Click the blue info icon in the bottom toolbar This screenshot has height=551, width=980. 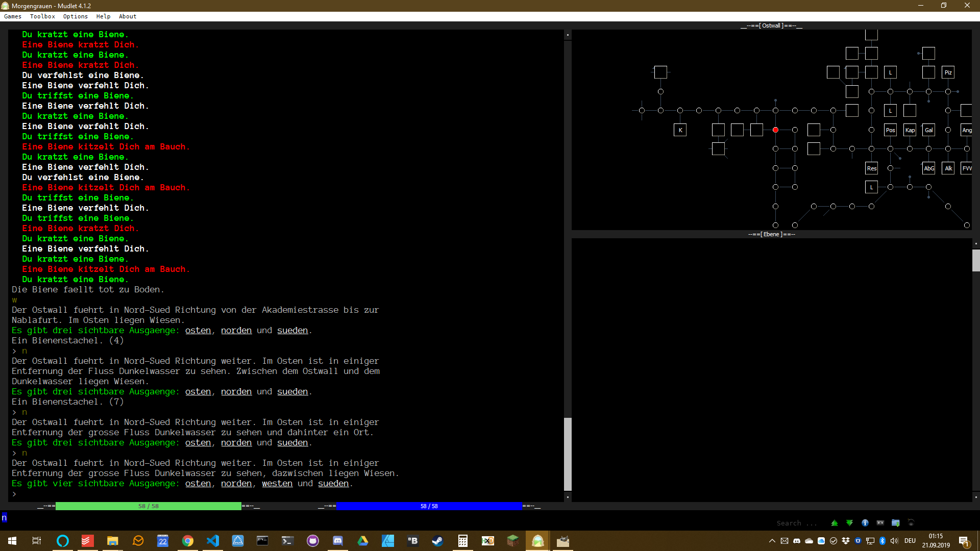pyautogui.click(x=865, y=523)
